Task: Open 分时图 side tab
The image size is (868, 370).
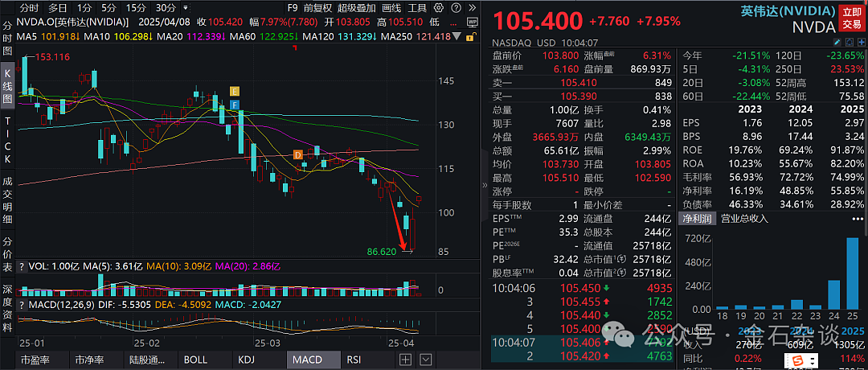Action: click(7, 39)
